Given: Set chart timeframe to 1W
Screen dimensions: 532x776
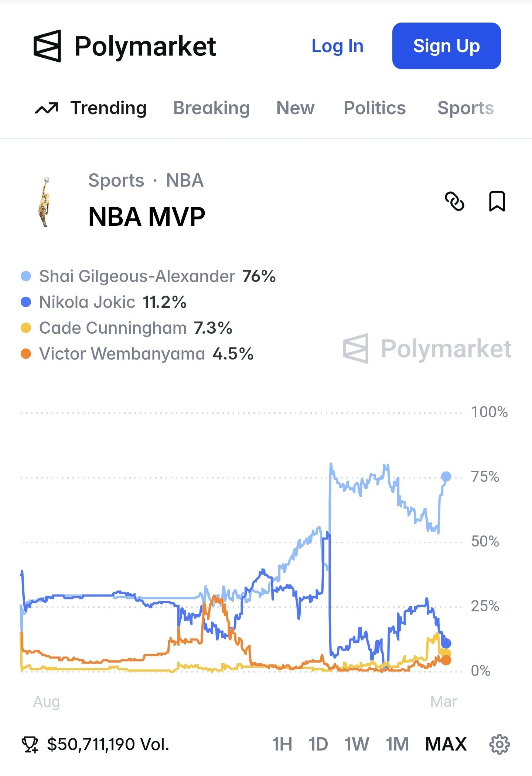Looking at the screenshot, I should (357, 744).
